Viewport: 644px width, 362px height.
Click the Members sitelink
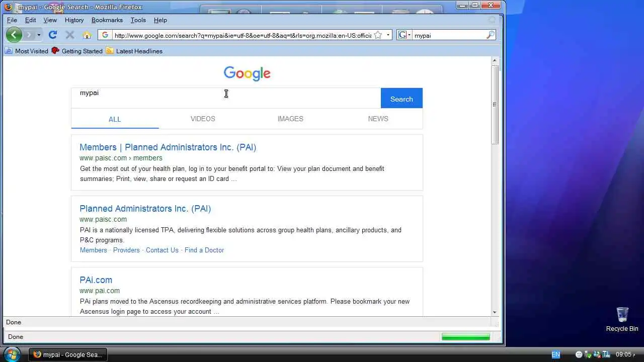94,250
